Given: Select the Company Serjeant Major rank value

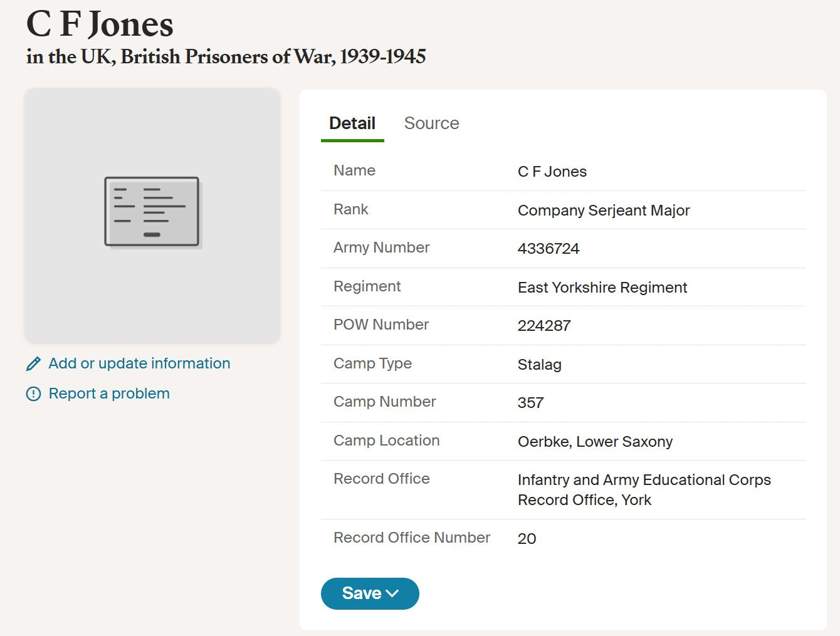Looking at the screenshot, I should pos(603,211).
